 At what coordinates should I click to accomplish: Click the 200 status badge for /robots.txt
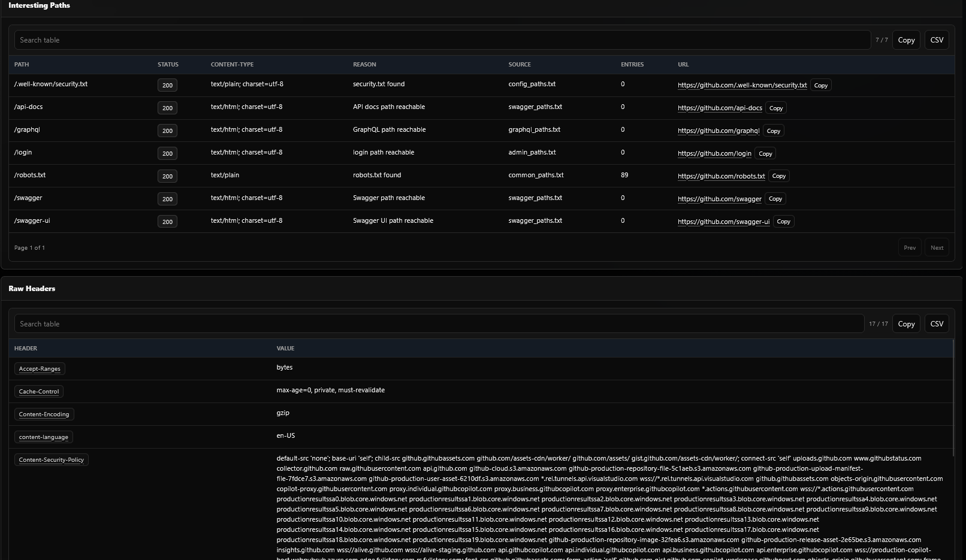click(167, 176)
